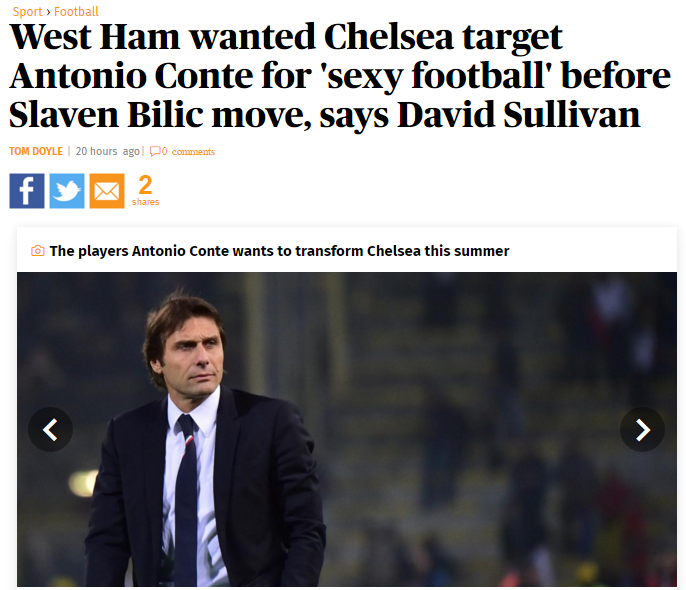Image resolution: width=686 pixels, height=590 pixels.
Task: Click the orange comment speech bubble icon
Action: coord(154,152)
